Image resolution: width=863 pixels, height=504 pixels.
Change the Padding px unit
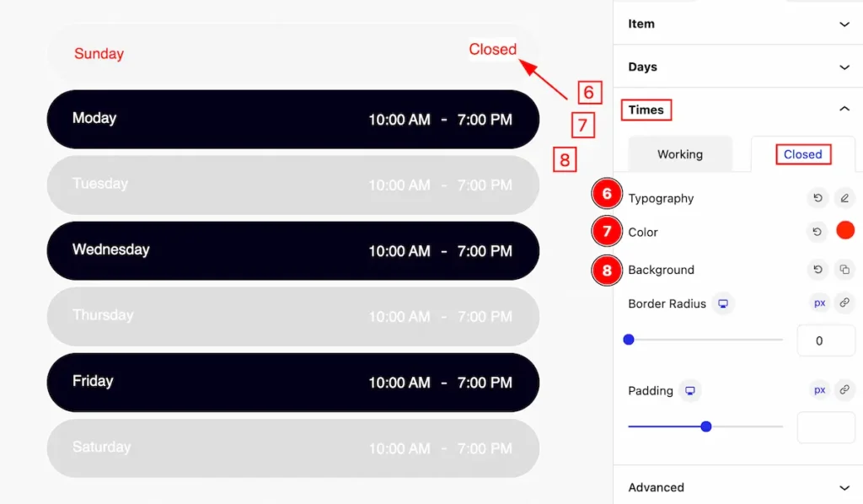coord(819,390)
